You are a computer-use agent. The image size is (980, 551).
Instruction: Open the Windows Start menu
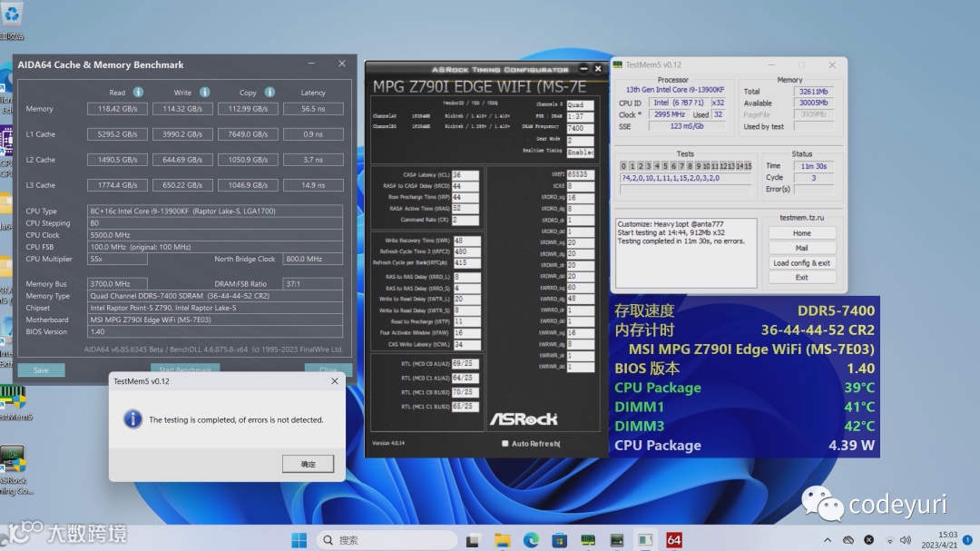[299, 540]
